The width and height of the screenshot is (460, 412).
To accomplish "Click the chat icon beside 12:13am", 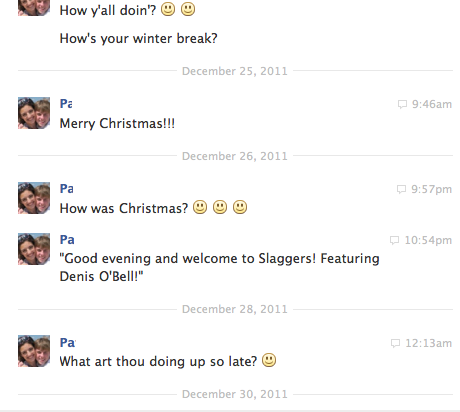I will [x=395, y=343].
